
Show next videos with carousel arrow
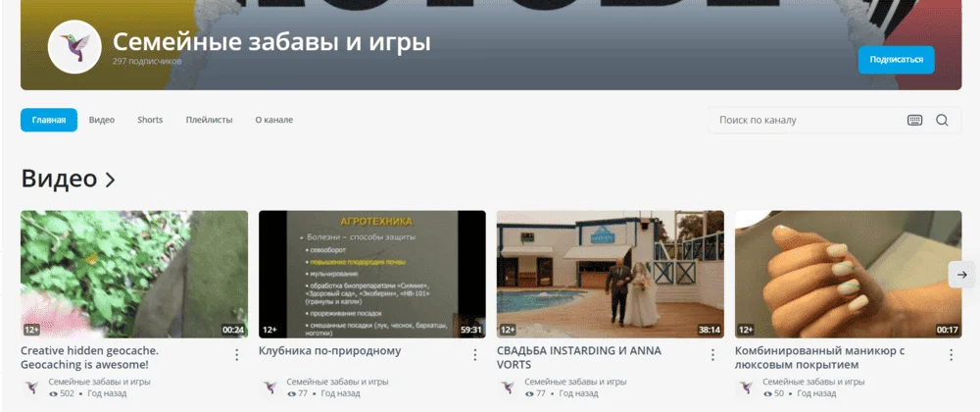pyautogui.click(x=962, y=275)
